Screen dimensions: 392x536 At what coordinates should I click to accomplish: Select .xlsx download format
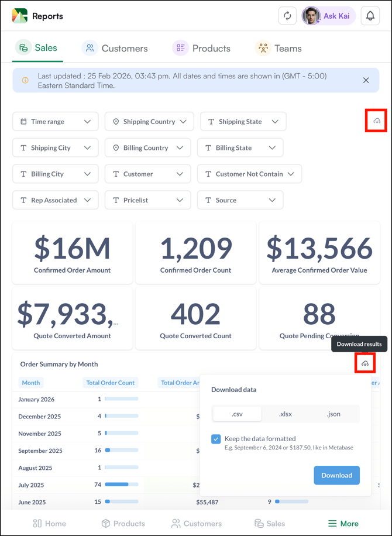[x=286, y=414]
